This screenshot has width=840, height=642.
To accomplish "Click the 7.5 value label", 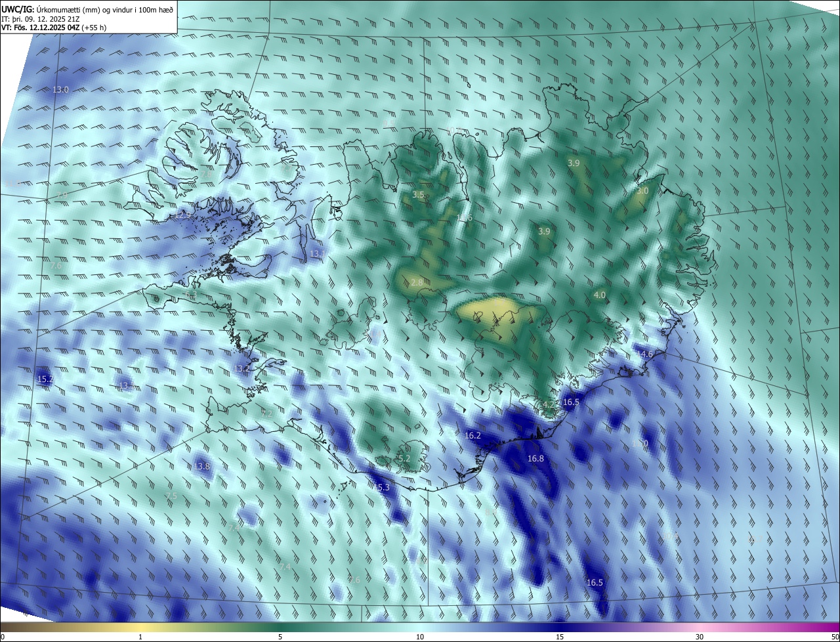I will [171, 496].
